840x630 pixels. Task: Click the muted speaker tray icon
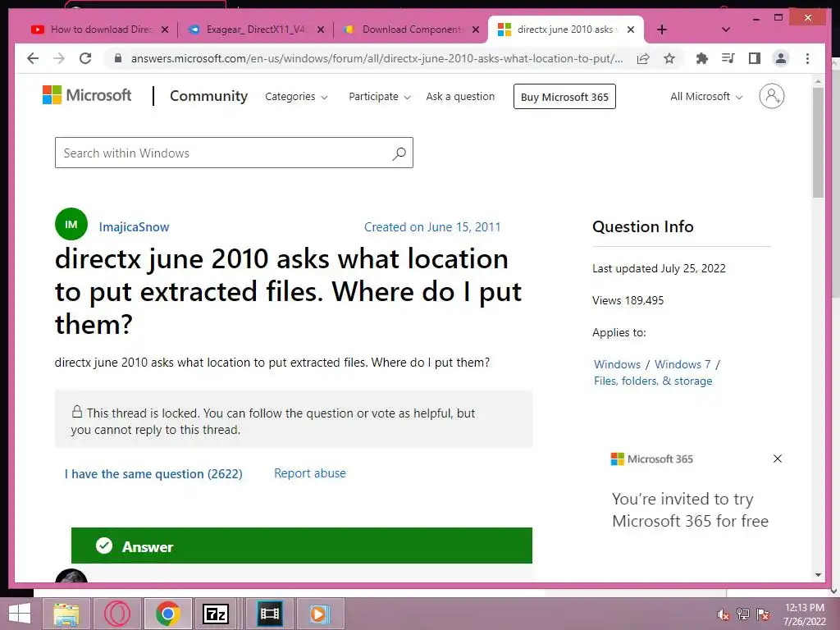pyautogui.click(x=723, y=614)
